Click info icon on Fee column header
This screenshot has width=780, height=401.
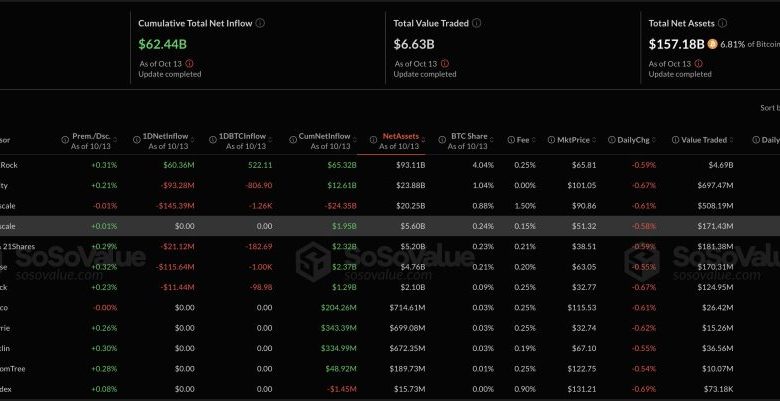511,139
